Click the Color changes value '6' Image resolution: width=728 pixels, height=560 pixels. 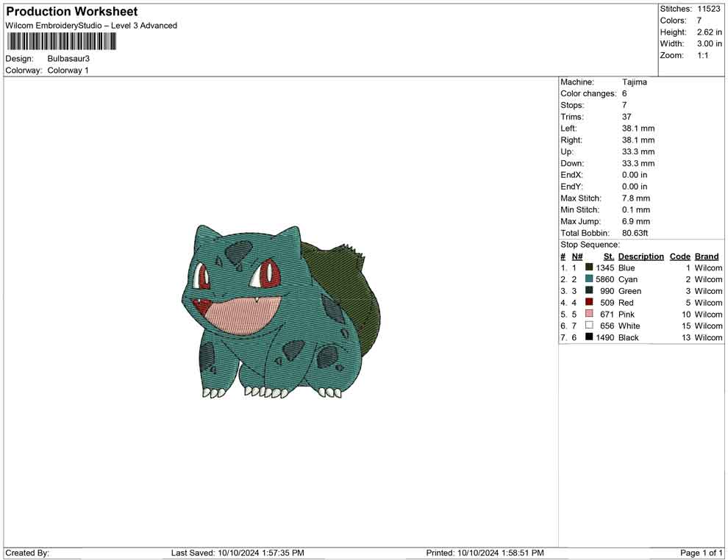click(624, 94)
